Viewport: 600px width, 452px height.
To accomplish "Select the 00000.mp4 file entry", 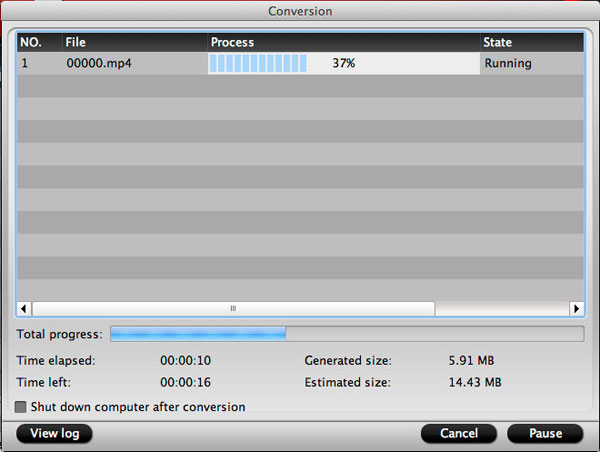I will click(x=97, y=63).
